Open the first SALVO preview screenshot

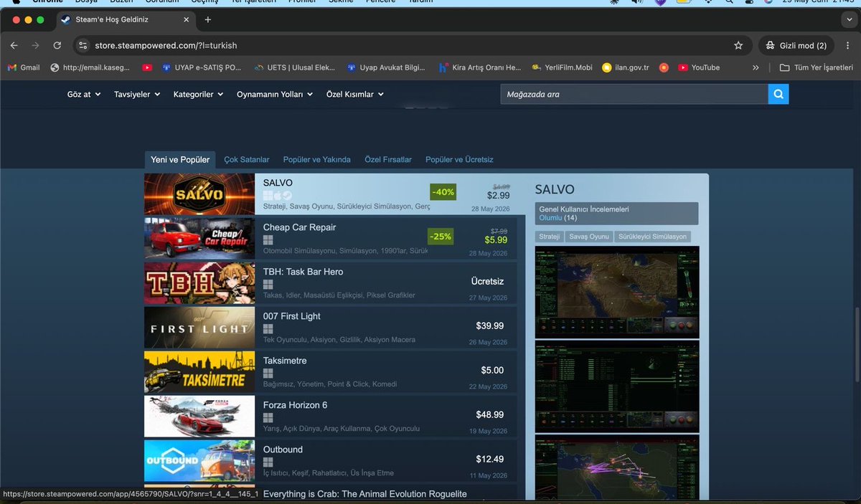click(617, 293)
